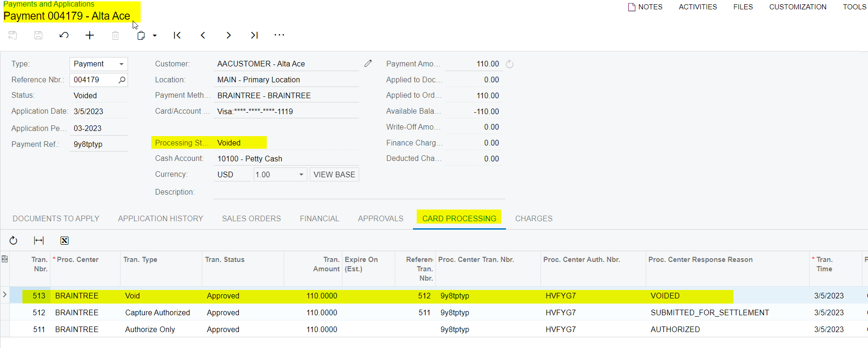Select the Authorize Only transaction row 511

[x=434, y=329]
